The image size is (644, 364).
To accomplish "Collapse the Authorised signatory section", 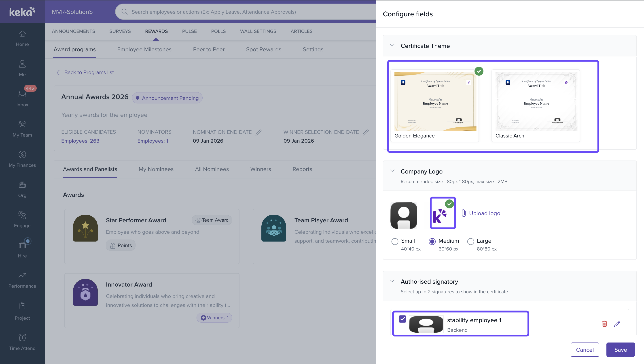I will (x=392, y=281).
